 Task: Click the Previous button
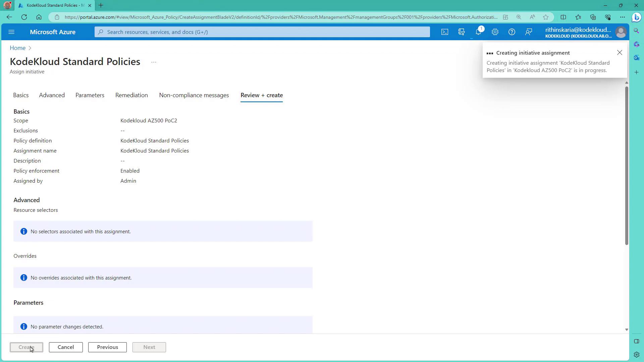coord(107,347)
